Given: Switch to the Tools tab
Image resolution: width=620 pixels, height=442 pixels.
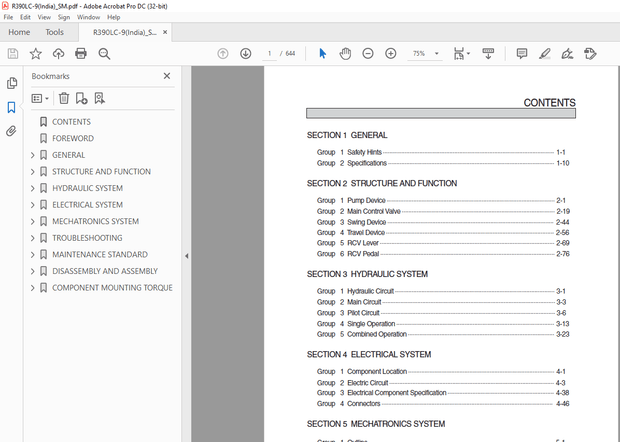Looking at the screenshot, I should [x=54, y=32].
